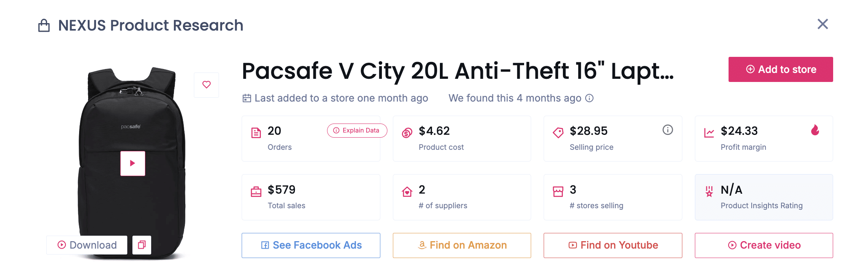
Task: Open See Facebook Ads
Action: [311, 245]
